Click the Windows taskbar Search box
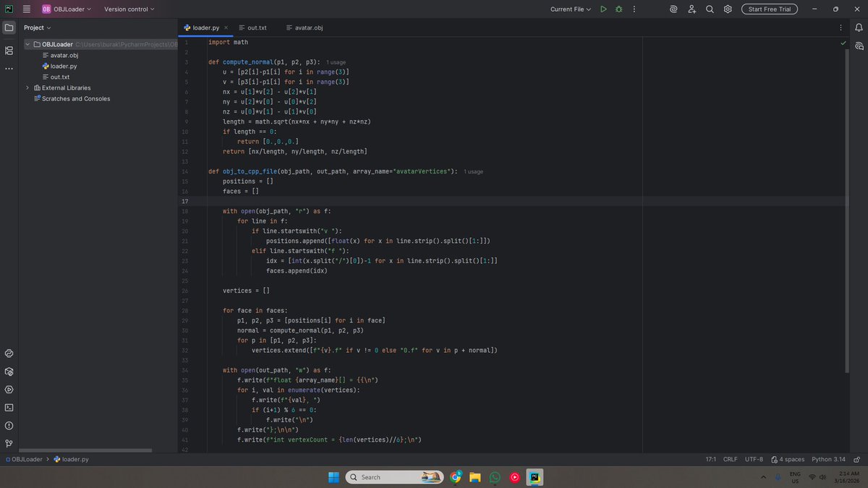Image resolution: width=868 pixels, height=488 pixels. (395, 477)
